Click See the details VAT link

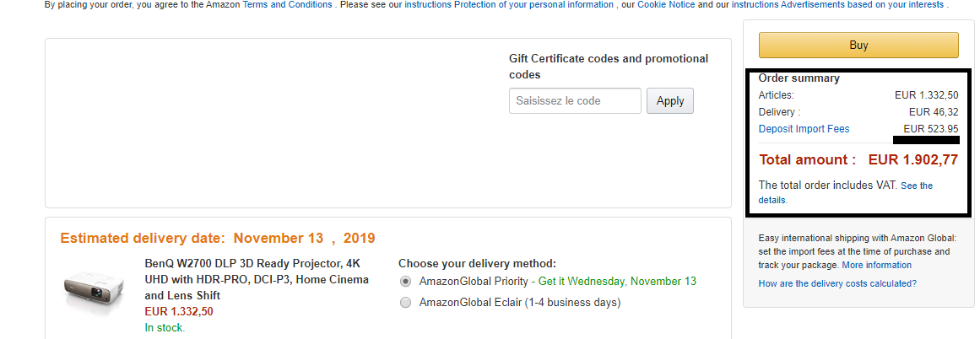(917, 186)
